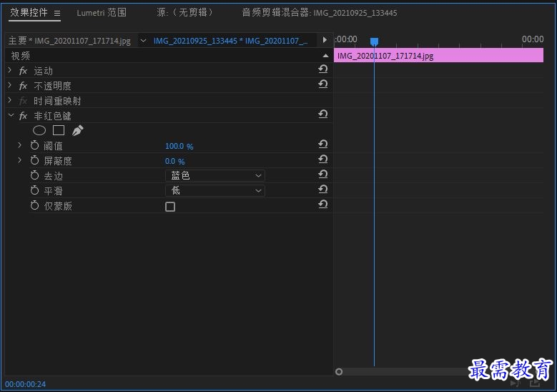Image resolution: width=557 pixels, height=392 pixels.
Task: Collapse the 视频 section triangle
Action: (x=325, y=56)
